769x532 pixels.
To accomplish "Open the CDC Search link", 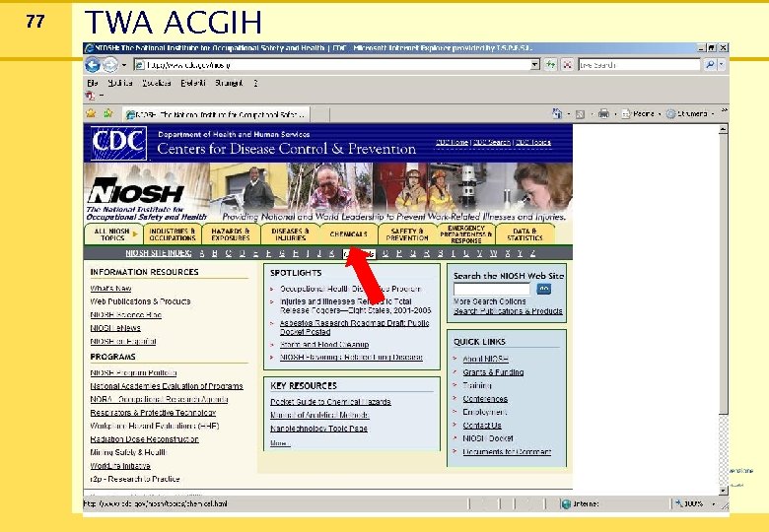I will [x=491, y=142].
